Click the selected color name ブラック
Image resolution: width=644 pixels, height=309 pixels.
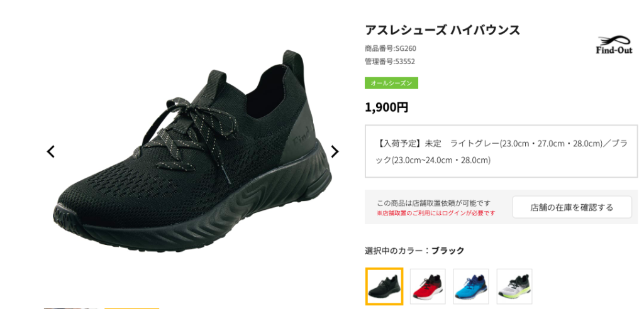pos(448,251)
